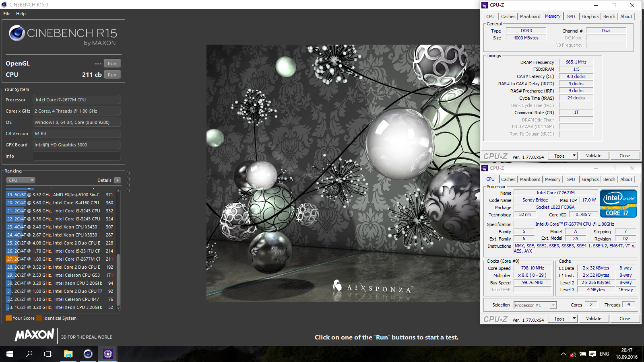The width and height of the screenshot is (644, 362).
Task: Switch to Mainboard tab in upper CPU-Z
Action: pos(530,16)
